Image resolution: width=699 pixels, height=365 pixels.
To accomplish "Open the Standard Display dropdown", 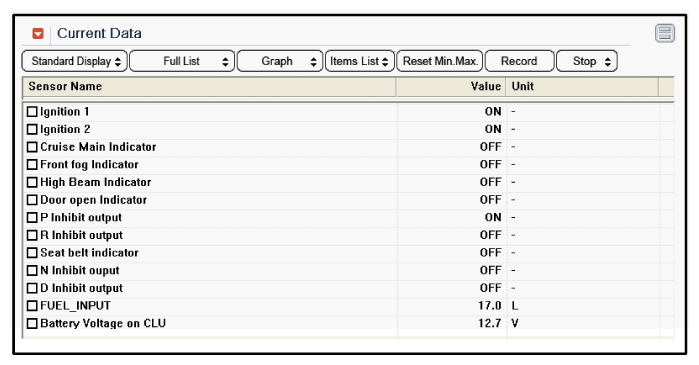I will (x=75, y=61).
